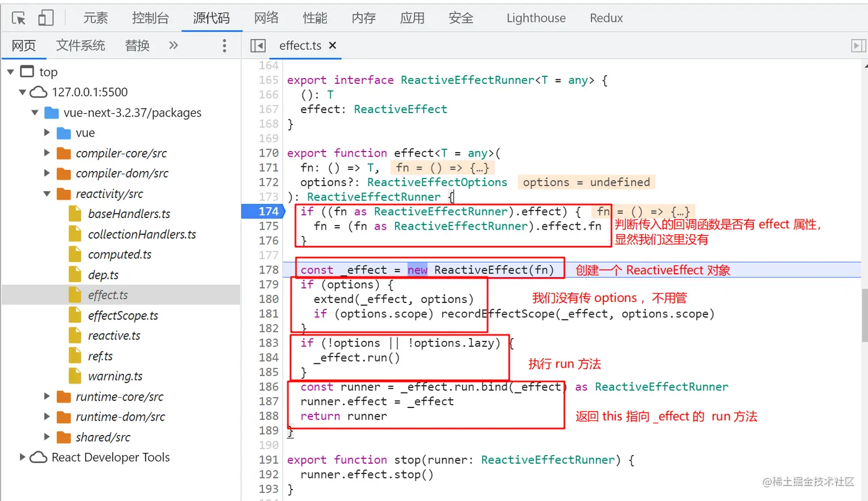The image size is (868, 501).
Task: Select the 网页 navigator tab
Action: (x=24, y=46)
